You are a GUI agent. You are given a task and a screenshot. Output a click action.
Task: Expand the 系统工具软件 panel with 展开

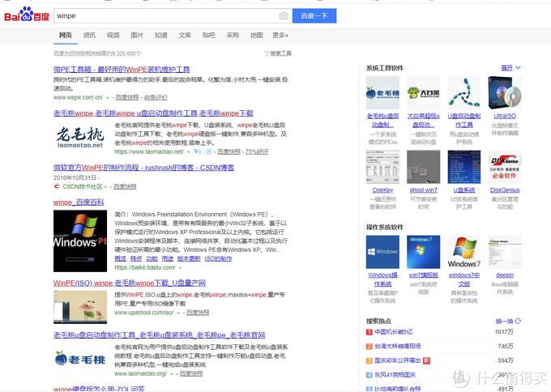pos(510,68)
